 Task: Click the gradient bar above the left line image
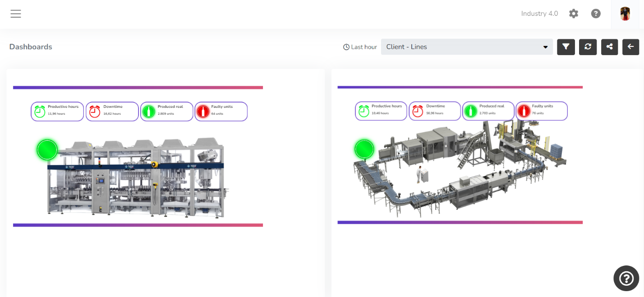coord(138,87)
